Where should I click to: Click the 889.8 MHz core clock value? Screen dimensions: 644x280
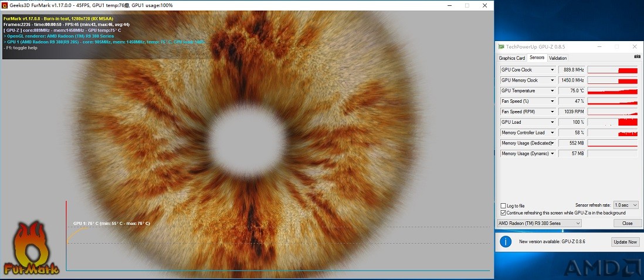coord(572,70)
